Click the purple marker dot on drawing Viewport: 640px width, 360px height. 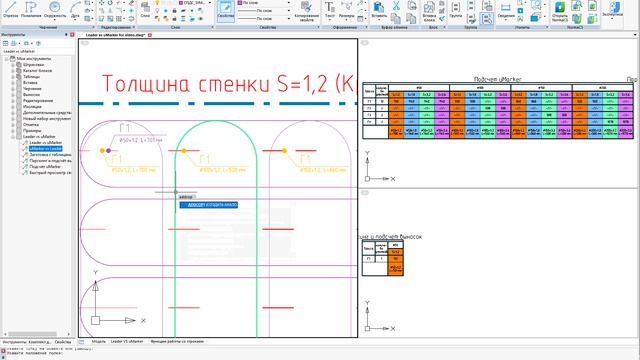[109, 151]
